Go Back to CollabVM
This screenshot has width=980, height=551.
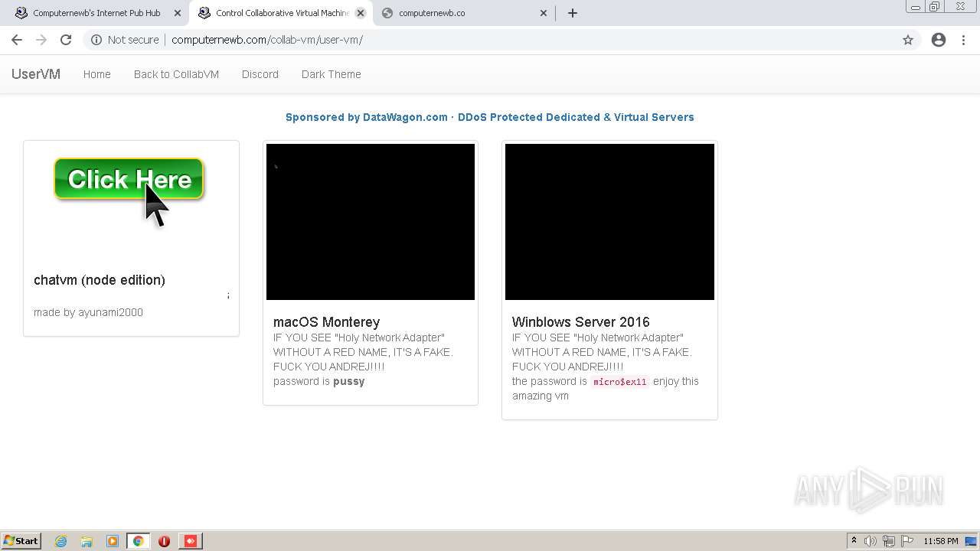[x=176, y=74]
